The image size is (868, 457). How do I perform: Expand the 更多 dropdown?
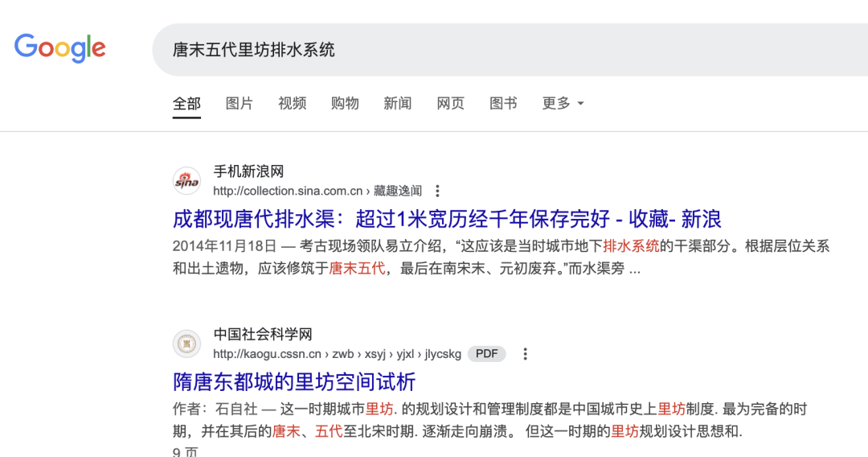pos(563,104)
